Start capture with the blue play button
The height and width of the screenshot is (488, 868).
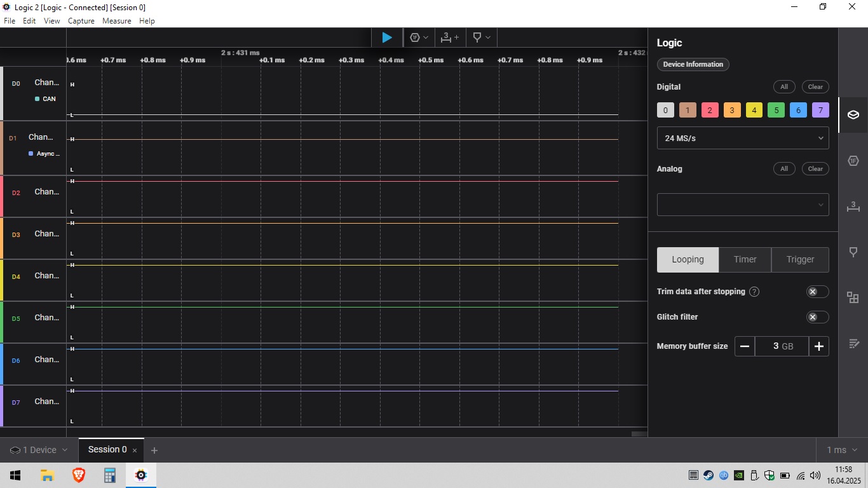coord(386,37)
